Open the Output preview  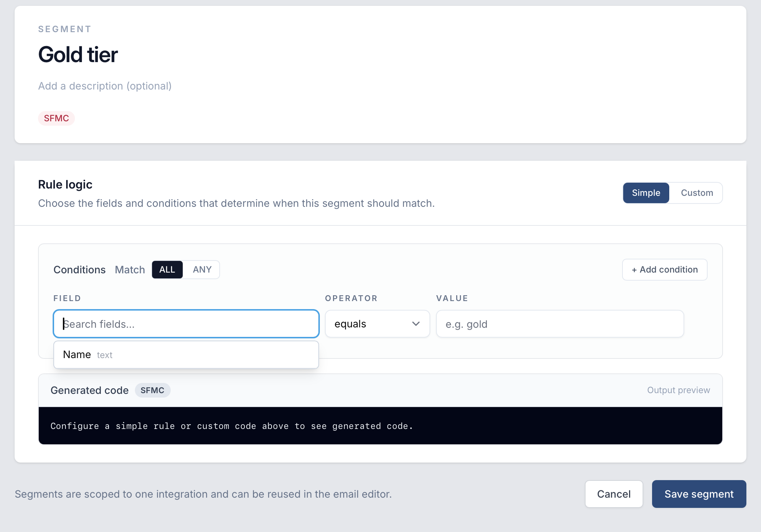[678, 390]
